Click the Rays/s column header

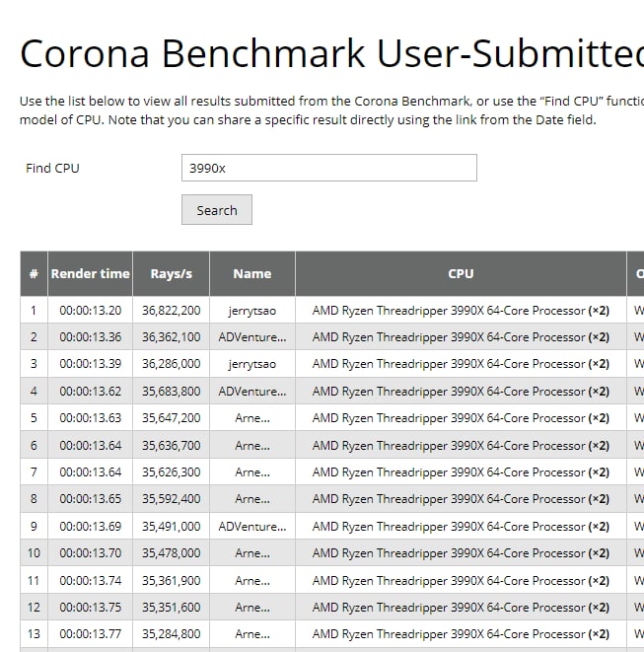click(x=171, y=273)
